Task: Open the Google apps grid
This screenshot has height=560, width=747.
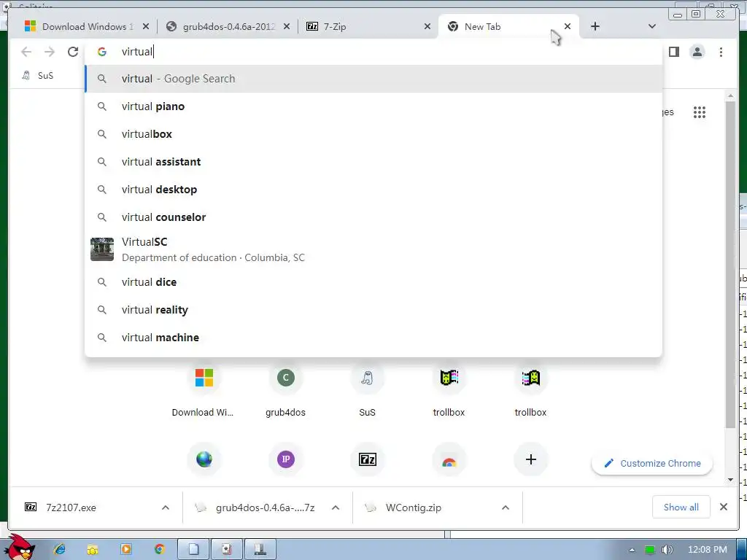Action: coord(700,112)
